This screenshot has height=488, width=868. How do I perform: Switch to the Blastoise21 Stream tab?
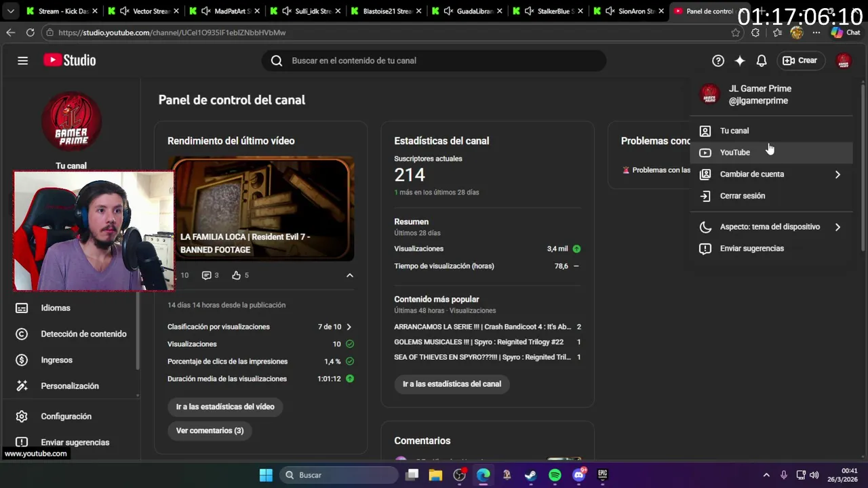tap(387, 12)
